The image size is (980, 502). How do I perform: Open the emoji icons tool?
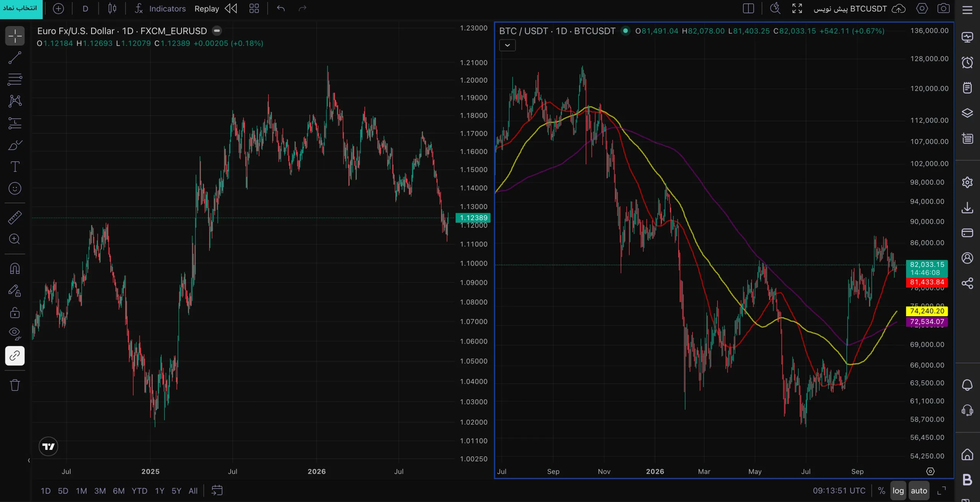click(x=15, y=188)
